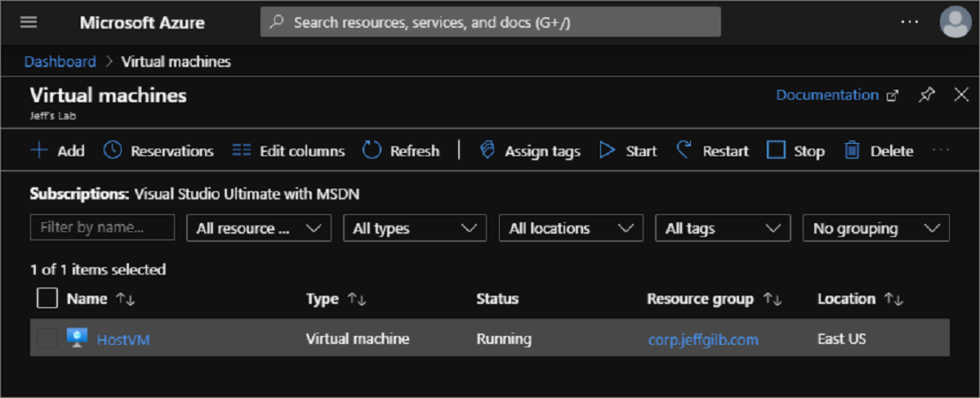Sort by the Name column

point(100,299)
